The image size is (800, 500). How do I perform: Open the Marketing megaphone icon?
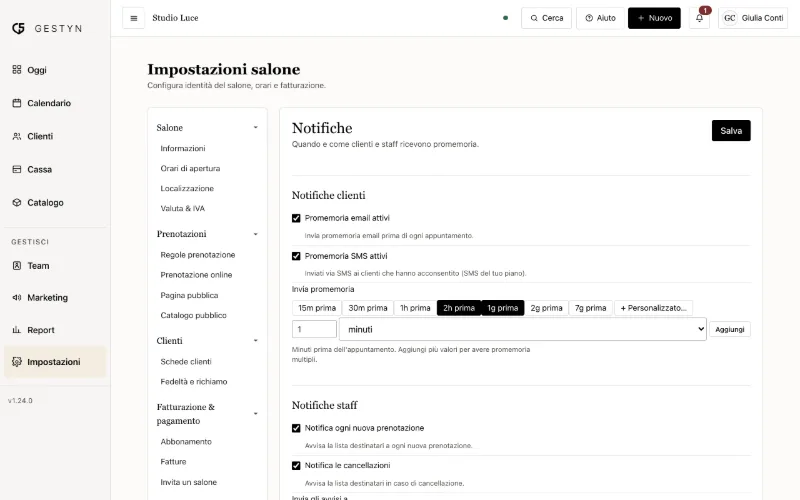click(17, 297)
